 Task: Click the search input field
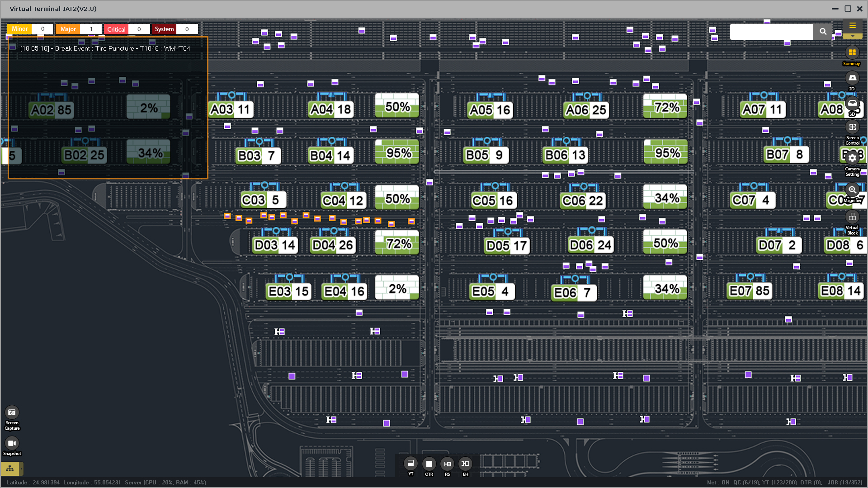tap(771, 32)
